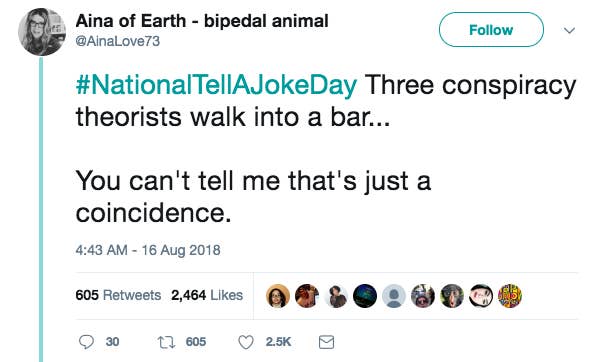Click the 30 reply count
This screenshot has height=362, width=597.
click(x=112, y=342)
